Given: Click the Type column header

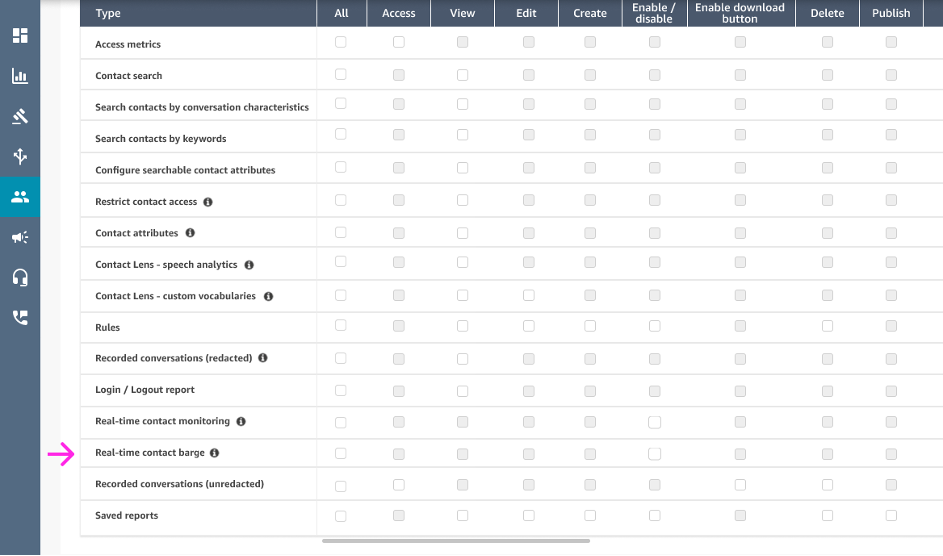Looking at the screenshot, I should tap(198, 13).
